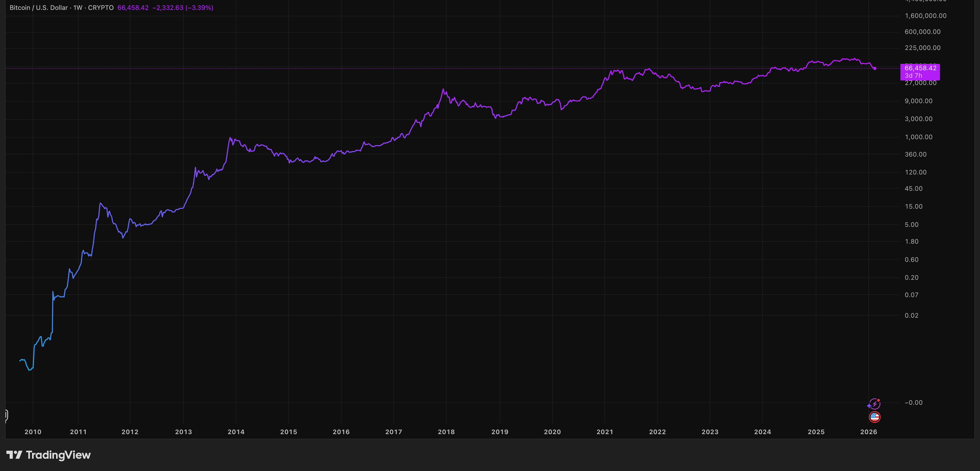Image resolution: width=980 pixels, height=471 pixels.
Task: Click the TradingView logo at bottom left
Action: click(14, 455)
